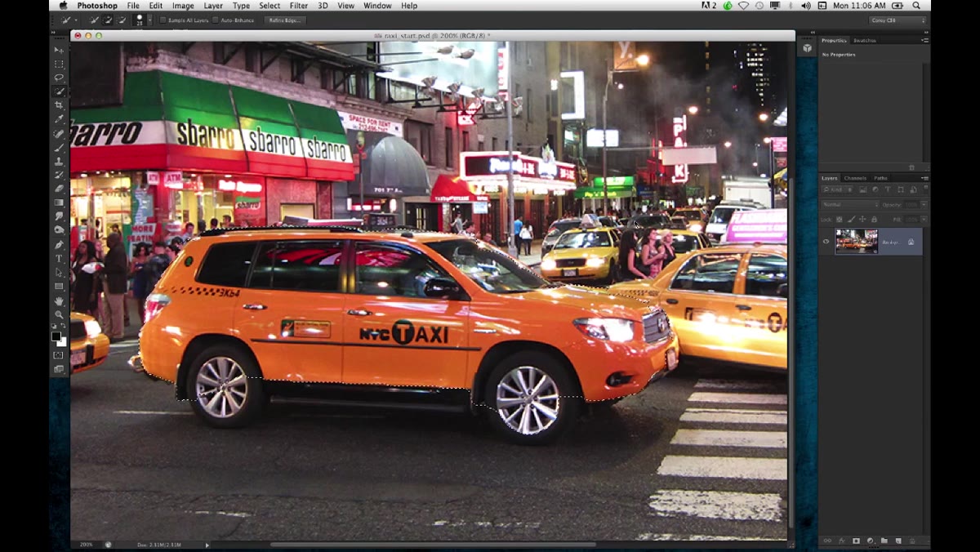This screenshot has width=980, height=552.
Task: Select the Brush tool
Action: click(59, 147)
